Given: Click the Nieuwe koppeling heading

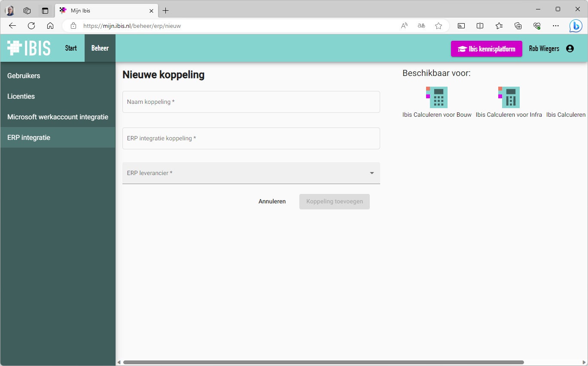Looking at the screenshot, I should coord(163,75).
